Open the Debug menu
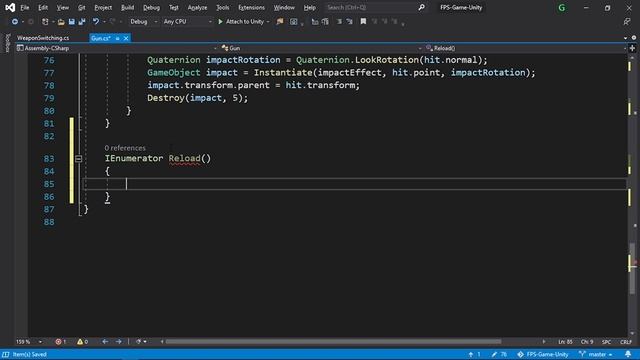Image resolution: width=640 pixels, height=360 pixels. (x=151, y=7)
